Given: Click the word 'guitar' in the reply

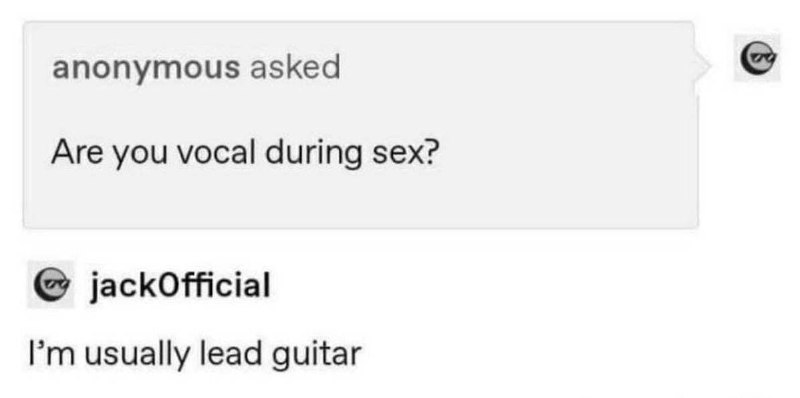Looking at the screenshot, I should (316, 355).
